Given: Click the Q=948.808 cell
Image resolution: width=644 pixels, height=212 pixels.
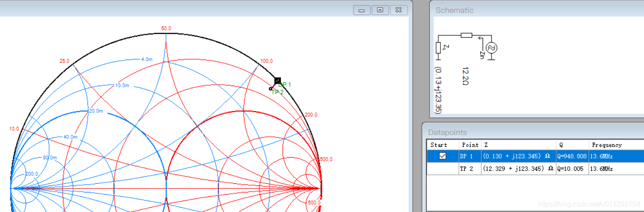Looking at the screenshot, I should click(572, 156).
